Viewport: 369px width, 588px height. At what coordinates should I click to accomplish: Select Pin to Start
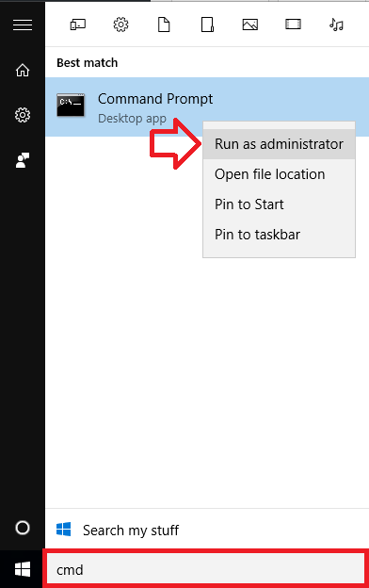click(279, 204)
